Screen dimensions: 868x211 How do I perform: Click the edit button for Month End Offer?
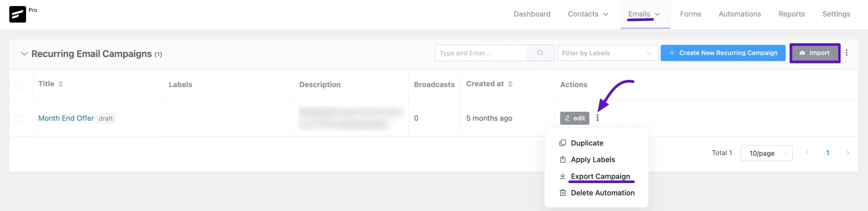pos(575,118)
